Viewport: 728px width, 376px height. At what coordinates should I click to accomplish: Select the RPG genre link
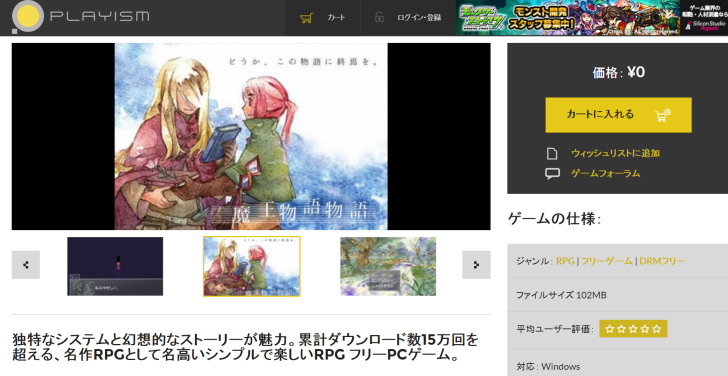565,261
